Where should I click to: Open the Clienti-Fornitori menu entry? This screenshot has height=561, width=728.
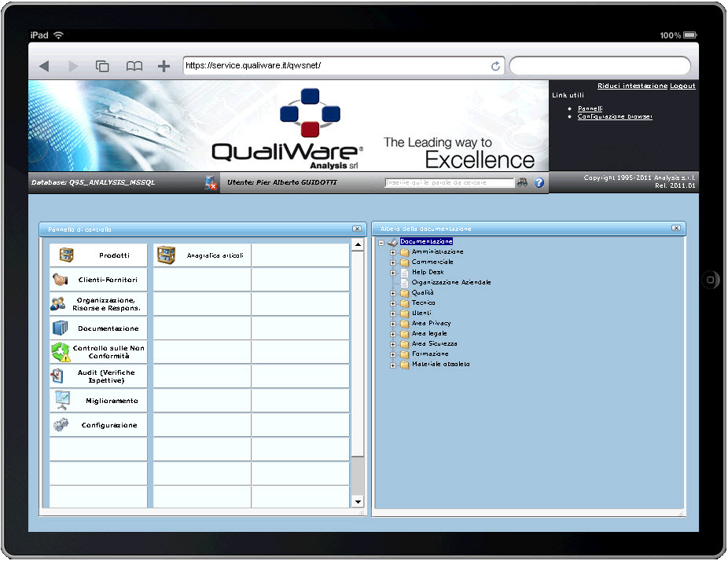pos(98,280)
